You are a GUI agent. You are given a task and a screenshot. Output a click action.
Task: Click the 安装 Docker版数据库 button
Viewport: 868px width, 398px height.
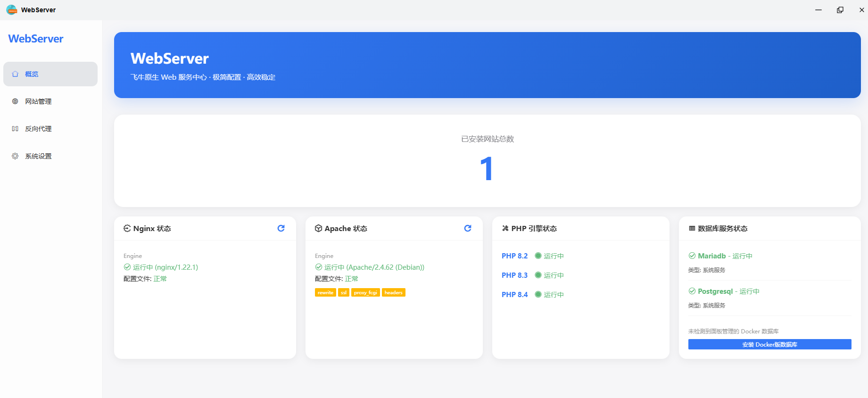pos(770,344)
